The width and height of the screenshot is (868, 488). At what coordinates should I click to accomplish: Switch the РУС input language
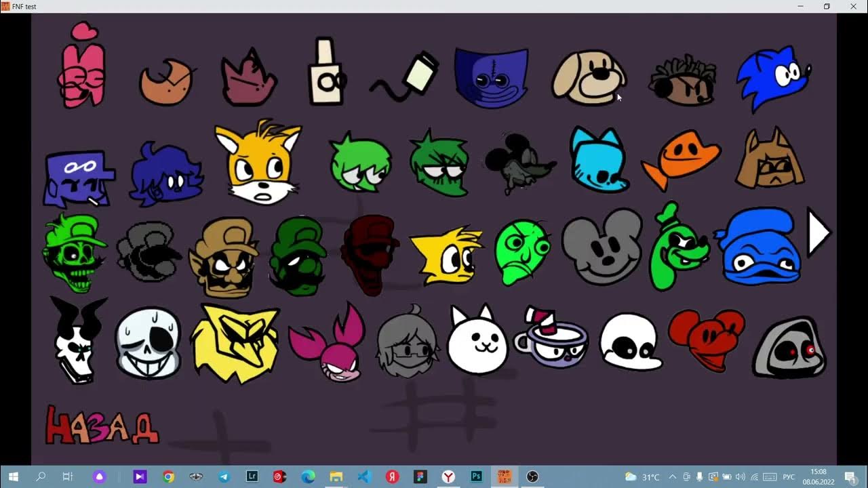point(789,476)
